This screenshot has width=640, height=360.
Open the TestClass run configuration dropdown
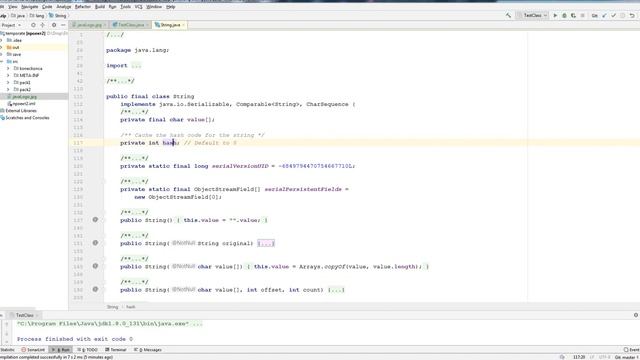532,16
